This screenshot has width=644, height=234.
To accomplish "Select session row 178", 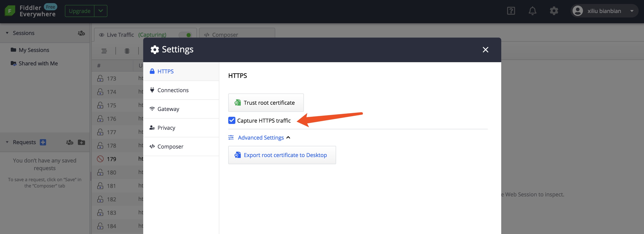I will click(x=117, y=145).
